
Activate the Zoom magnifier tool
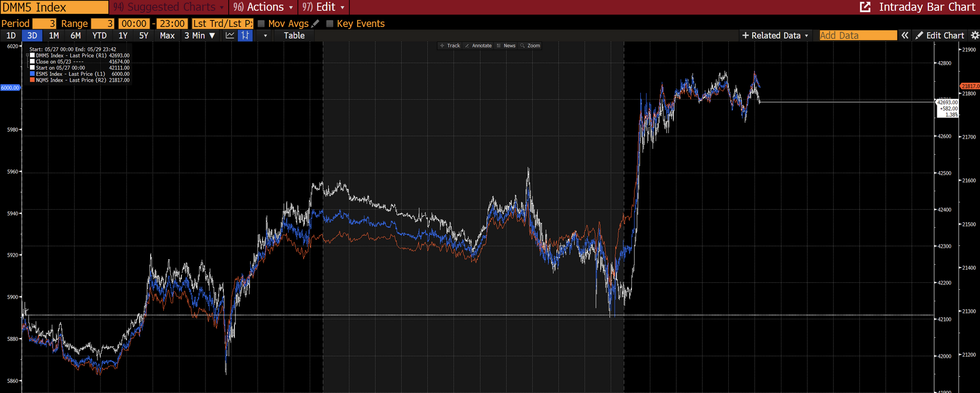point(530,46)
